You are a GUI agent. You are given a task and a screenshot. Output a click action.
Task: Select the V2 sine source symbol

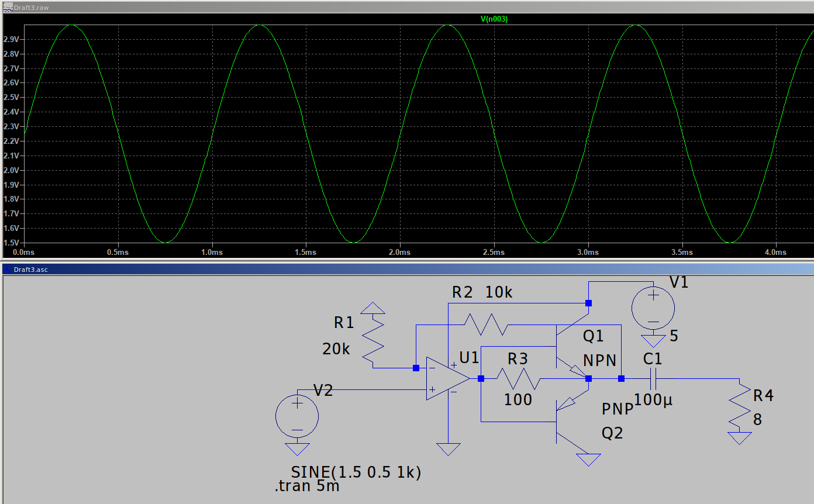click(x=297, y=416)
